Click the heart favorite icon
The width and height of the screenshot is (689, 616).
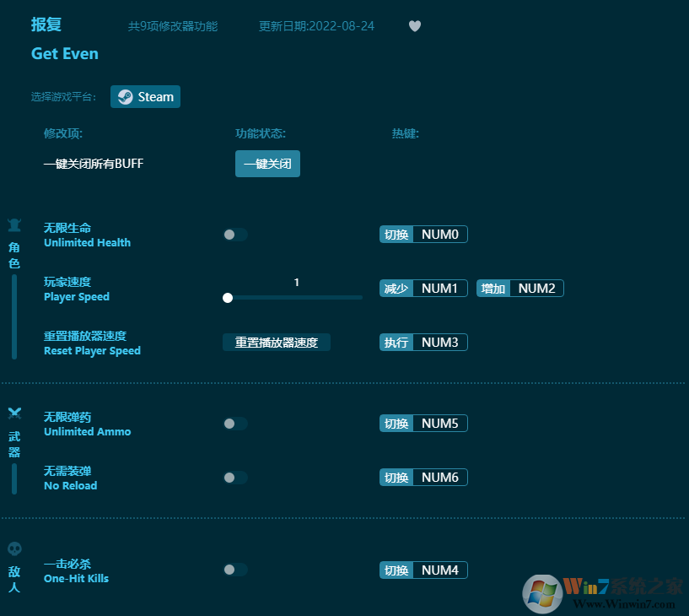(x=414, y=26)
